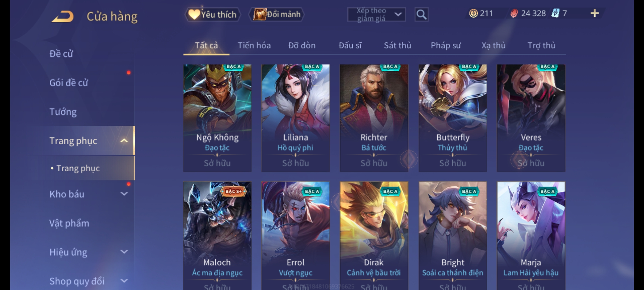Screen dimensions: 644x290
Task: Open the Xếp theo giảm giá dropdown
Action: (x=376, y=15)
